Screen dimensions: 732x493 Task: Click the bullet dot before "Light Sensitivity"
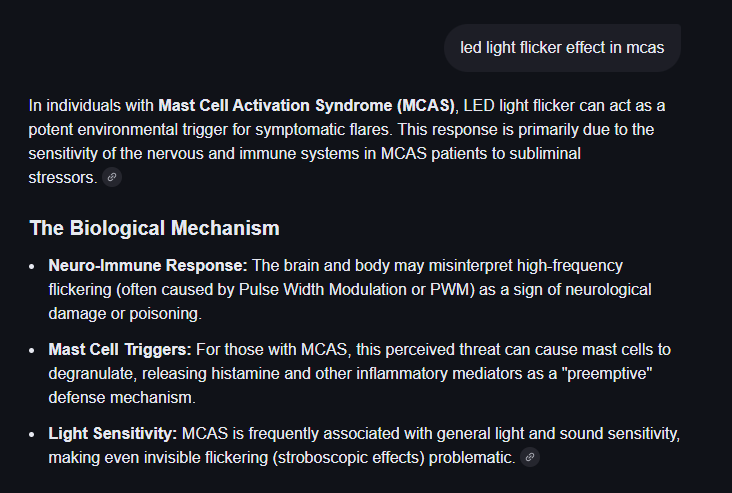point(36,435)
